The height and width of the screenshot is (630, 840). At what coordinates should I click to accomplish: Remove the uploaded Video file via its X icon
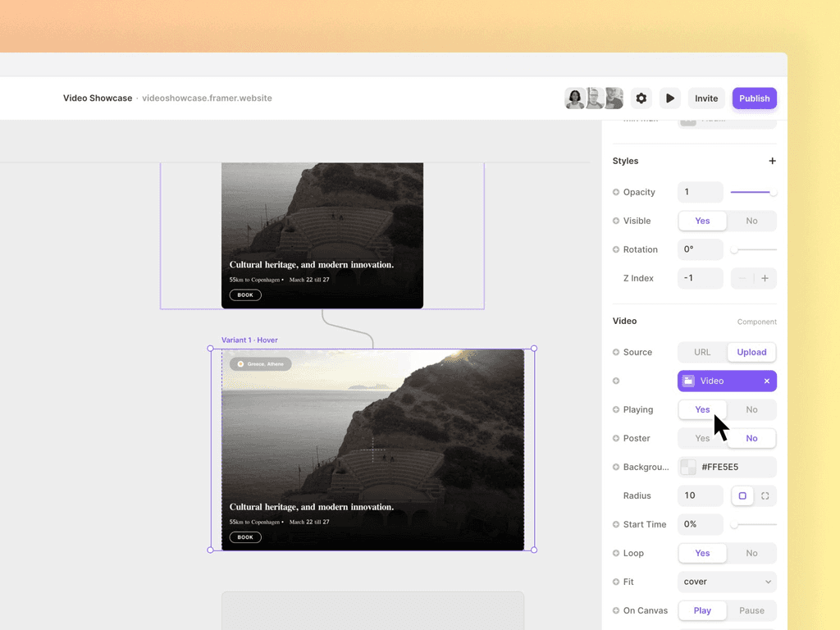tap(767, 381)
